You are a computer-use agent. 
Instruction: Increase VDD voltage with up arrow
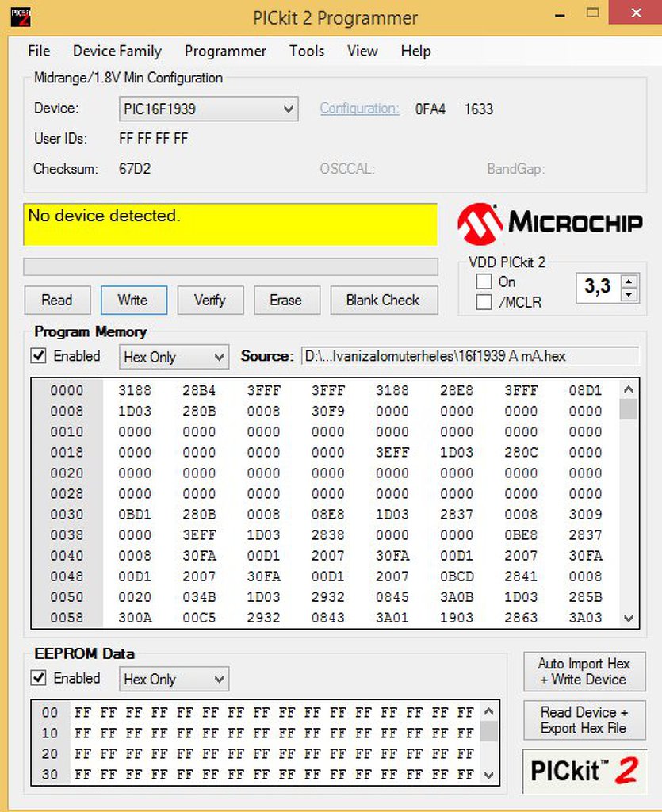629,282
